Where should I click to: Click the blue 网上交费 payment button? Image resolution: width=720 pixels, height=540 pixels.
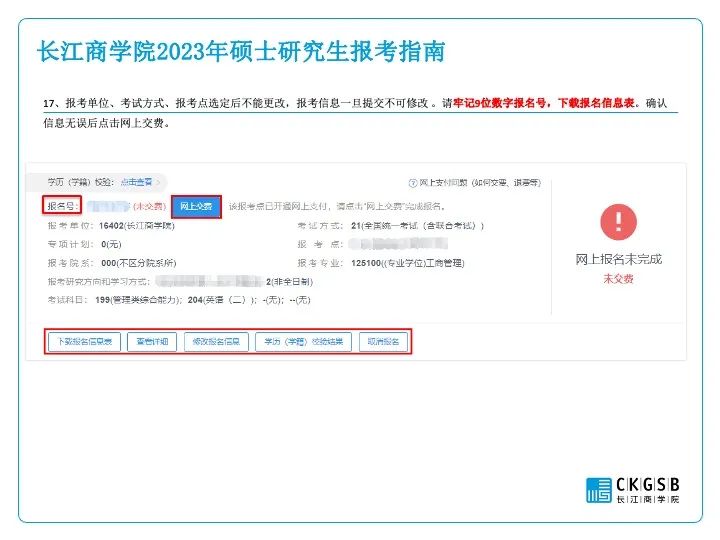(196, 207)
